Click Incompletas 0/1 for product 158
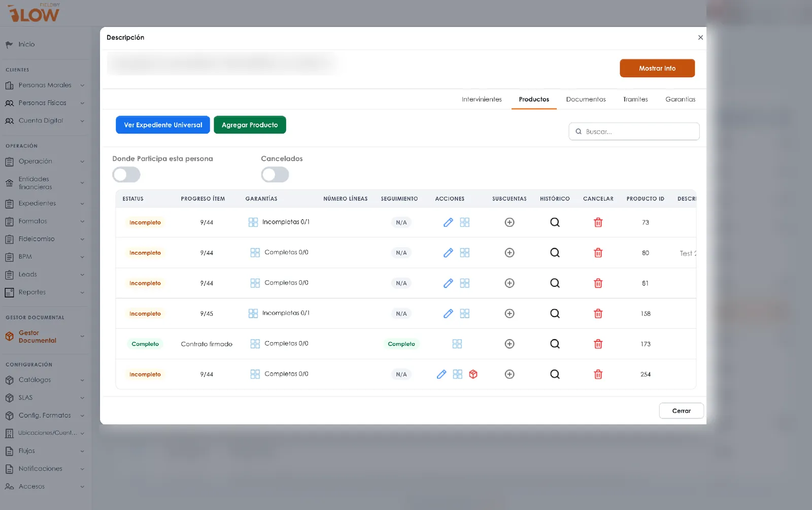Viewport: 812px width, 510px height. tap(286, 313)
